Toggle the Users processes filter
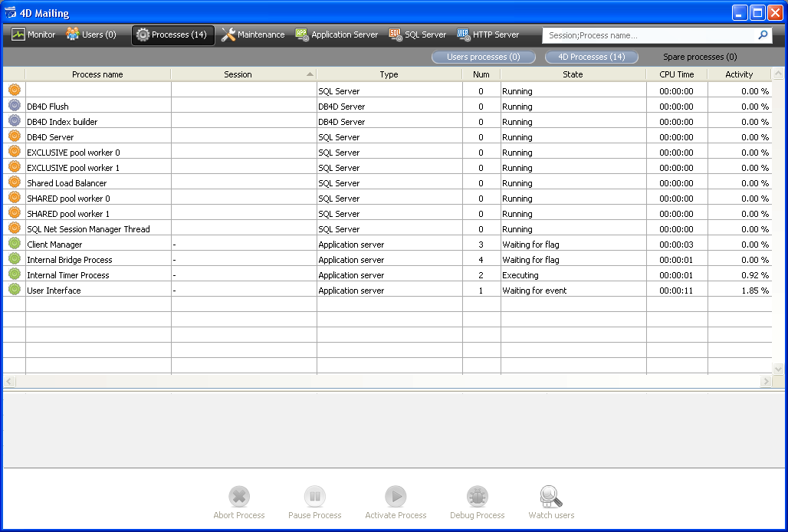This screenshot has height=532, width=788. (483, 57)
